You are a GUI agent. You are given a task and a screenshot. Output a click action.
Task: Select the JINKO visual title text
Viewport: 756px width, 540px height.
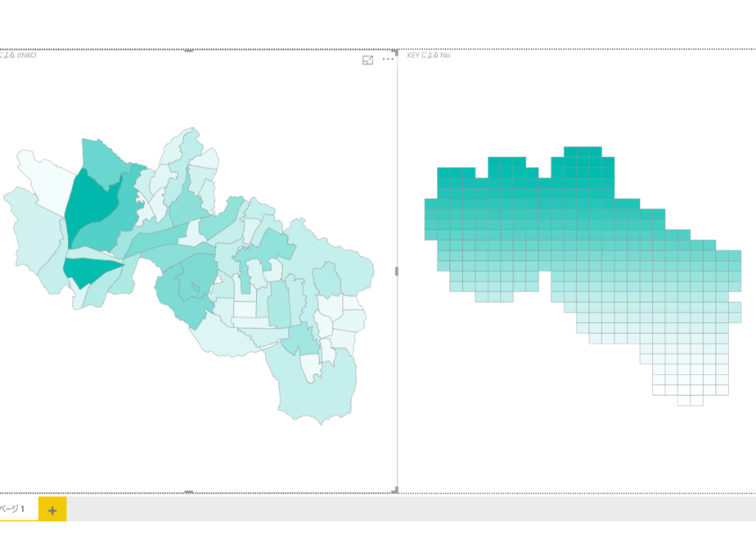click(18, 56)
